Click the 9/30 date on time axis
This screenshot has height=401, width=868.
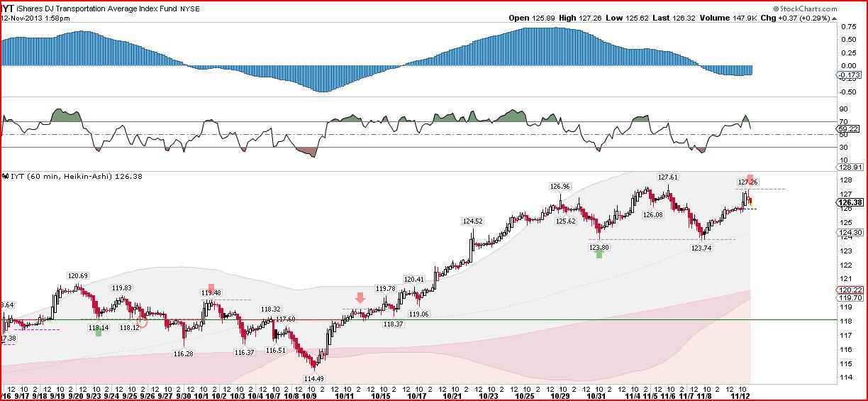click(x=183, y=396)
